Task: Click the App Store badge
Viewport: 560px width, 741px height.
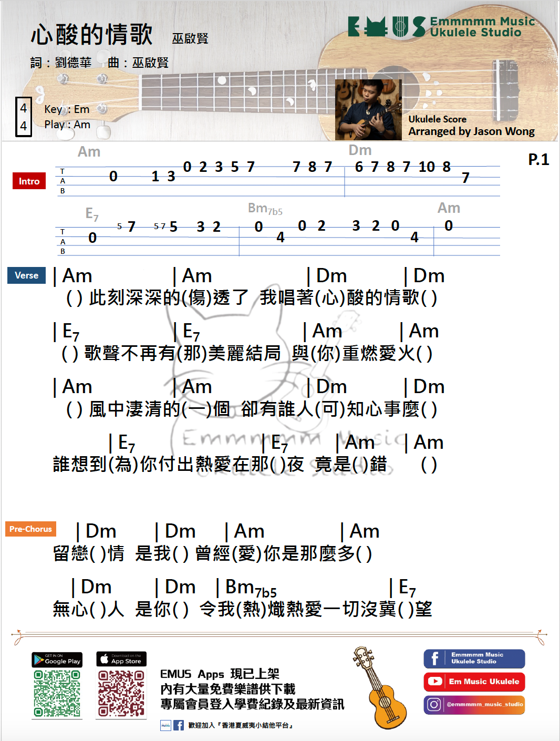Action: click(x=121, y=659)
